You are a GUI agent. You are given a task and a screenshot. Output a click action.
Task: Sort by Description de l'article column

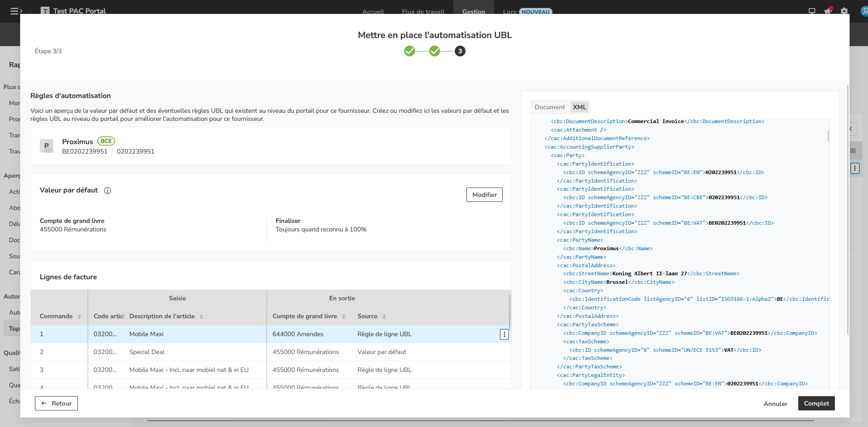click(x=201, y=316)
